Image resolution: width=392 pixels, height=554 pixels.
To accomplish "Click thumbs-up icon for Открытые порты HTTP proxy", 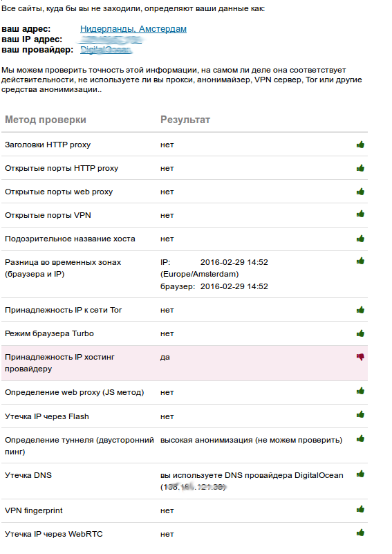I will point(360,168).
